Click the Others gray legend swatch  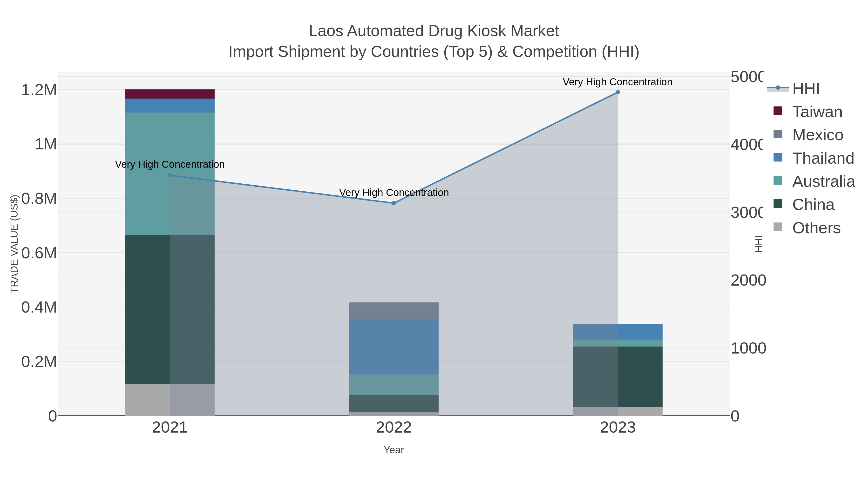(x=778, y=227)
